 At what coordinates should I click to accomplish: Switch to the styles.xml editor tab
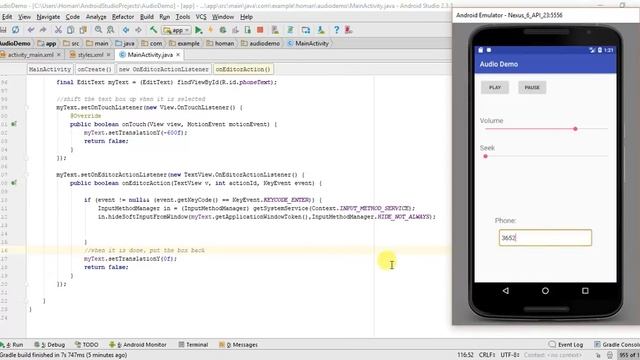pos(90,55)
